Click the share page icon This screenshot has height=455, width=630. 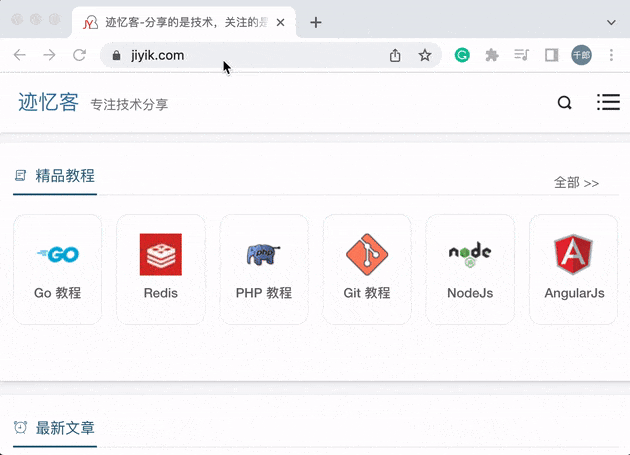point(395,55)
